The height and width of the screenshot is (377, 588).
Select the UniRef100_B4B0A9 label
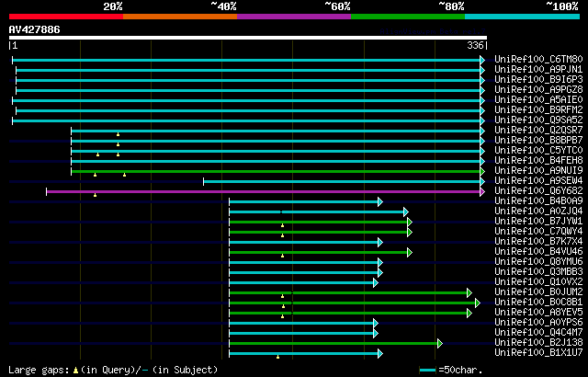538,201
